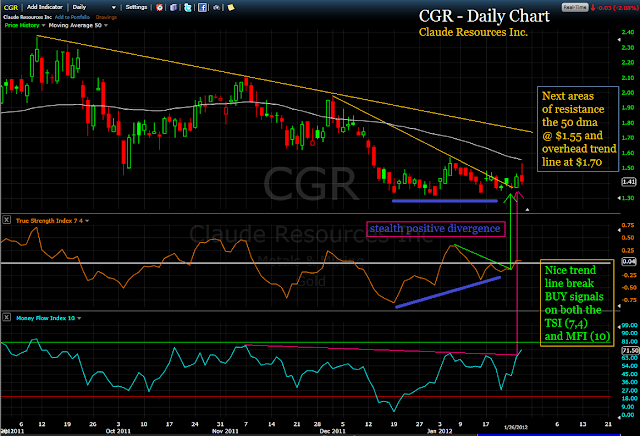Click the 2.00 price axis label
The height and width of the screenshot is (436, 640).
click(628, 93)
